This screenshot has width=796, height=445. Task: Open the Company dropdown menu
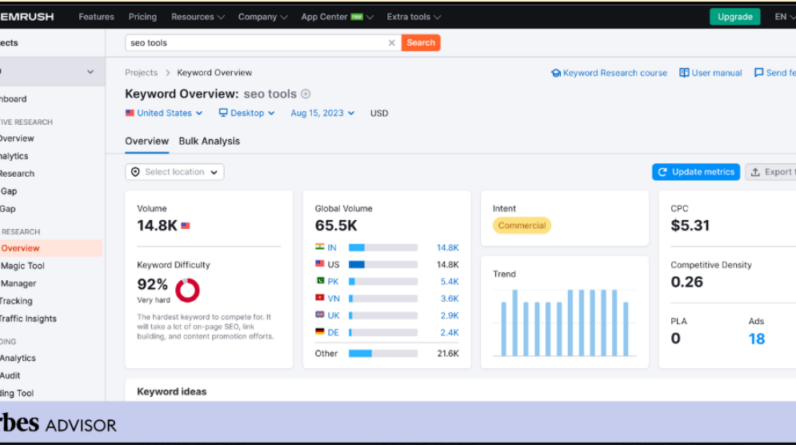tap(262, 17)
